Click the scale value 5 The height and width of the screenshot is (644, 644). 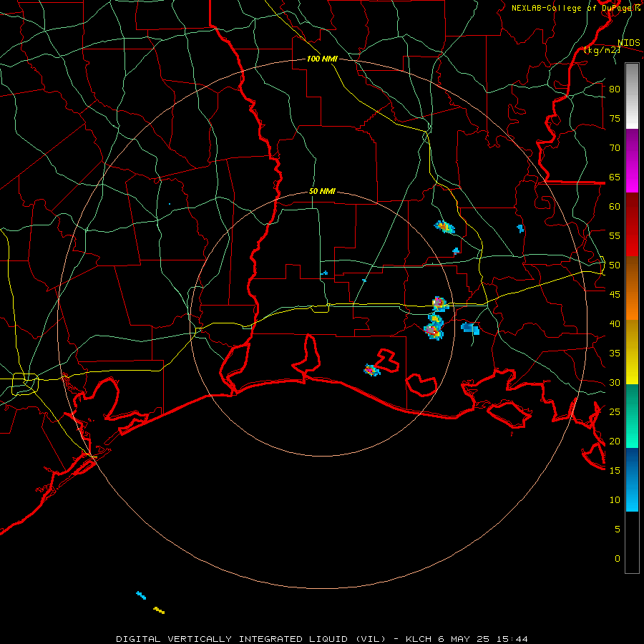coord(618,530)
